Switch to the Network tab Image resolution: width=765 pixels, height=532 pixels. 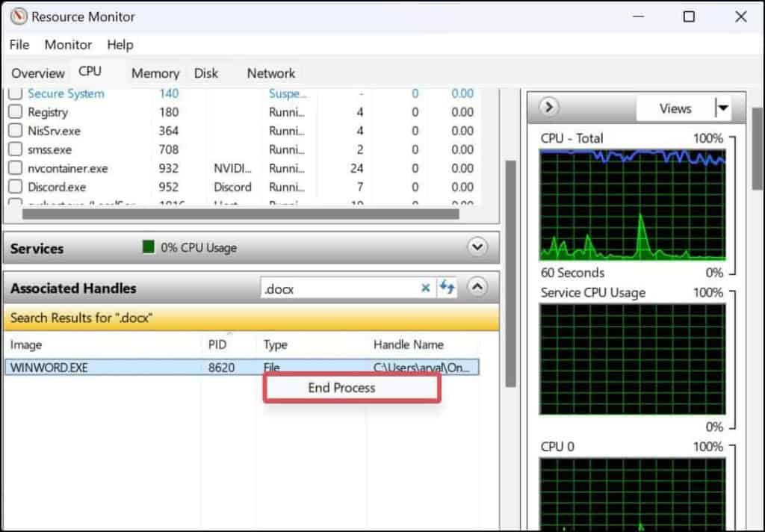(x=270, y=72)
